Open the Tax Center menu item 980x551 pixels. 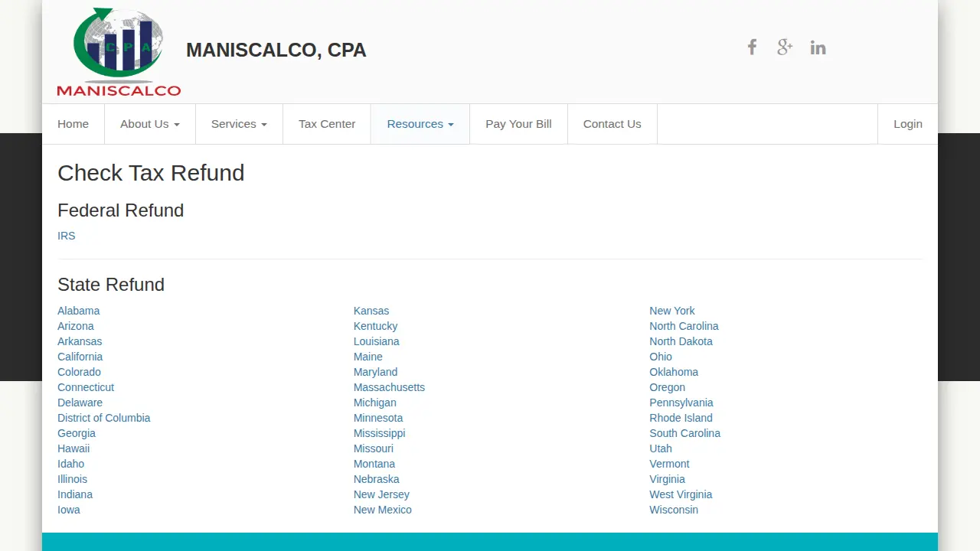tap(327, 124)
